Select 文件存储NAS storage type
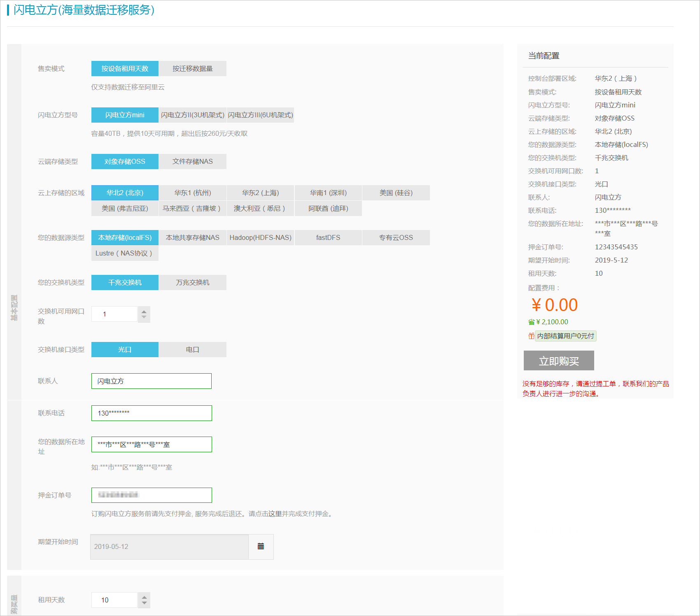 193,162
